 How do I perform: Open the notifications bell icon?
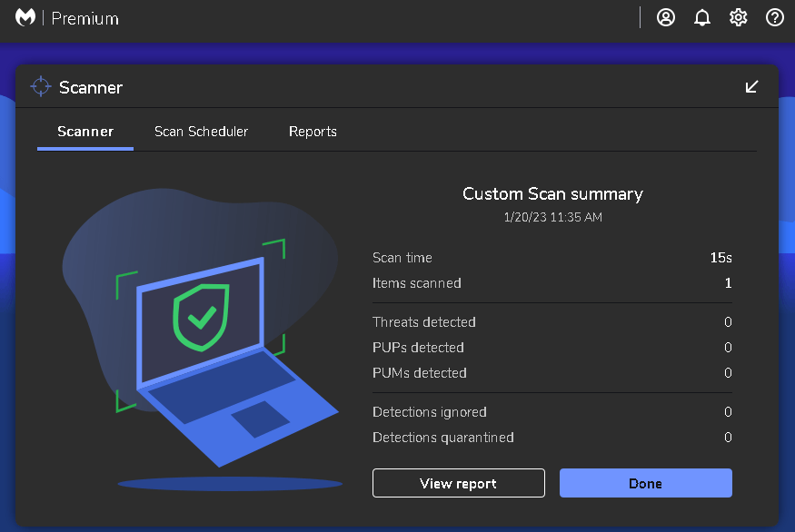coord(702,18)
